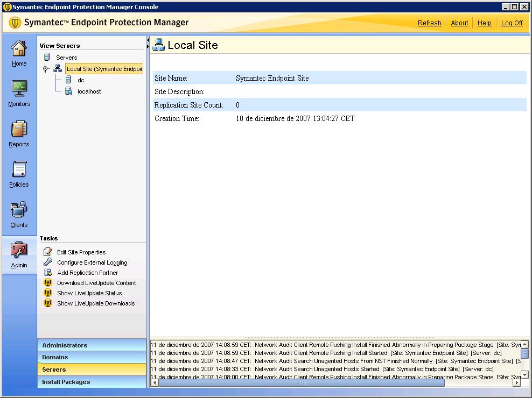Open the Reports panel icon

click(x=19, y=131)
